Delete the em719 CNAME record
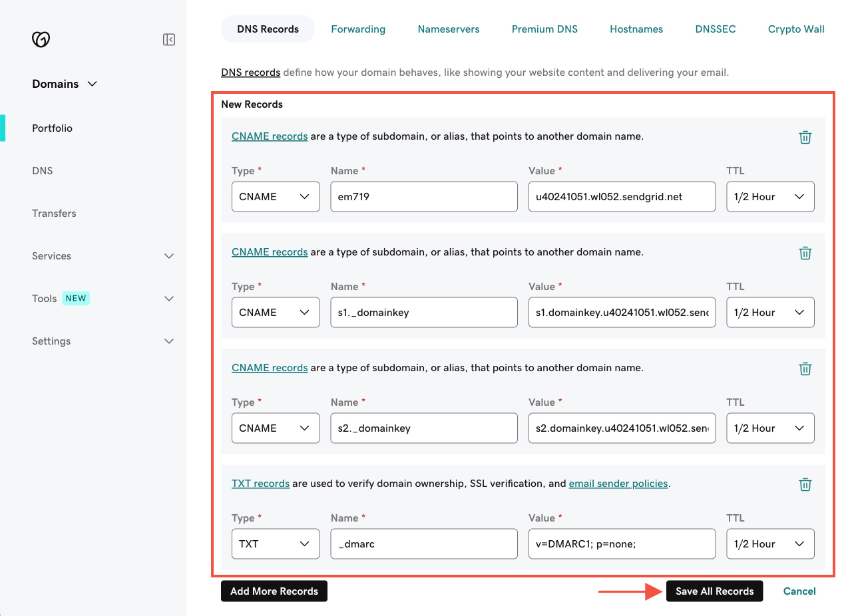Screen dimensions: 852x616 point(805,137)
